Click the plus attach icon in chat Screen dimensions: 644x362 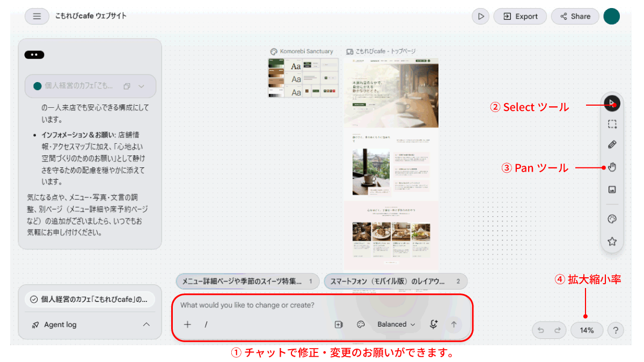[187, 324]
